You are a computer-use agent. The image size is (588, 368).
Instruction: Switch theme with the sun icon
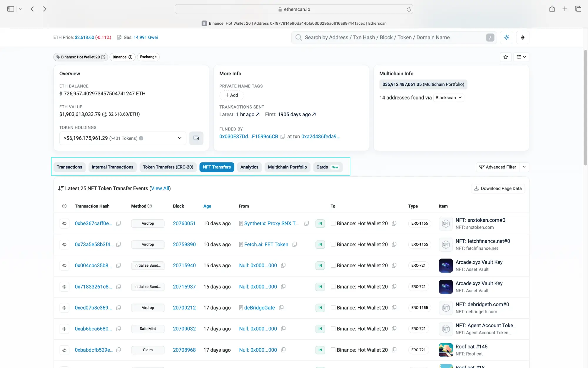click(507, 37)
